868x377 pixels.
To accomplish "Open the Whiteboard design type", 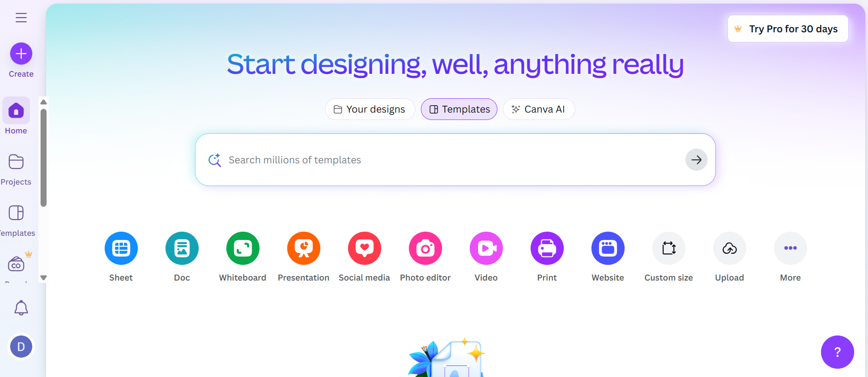I will (x=242, y=248).
